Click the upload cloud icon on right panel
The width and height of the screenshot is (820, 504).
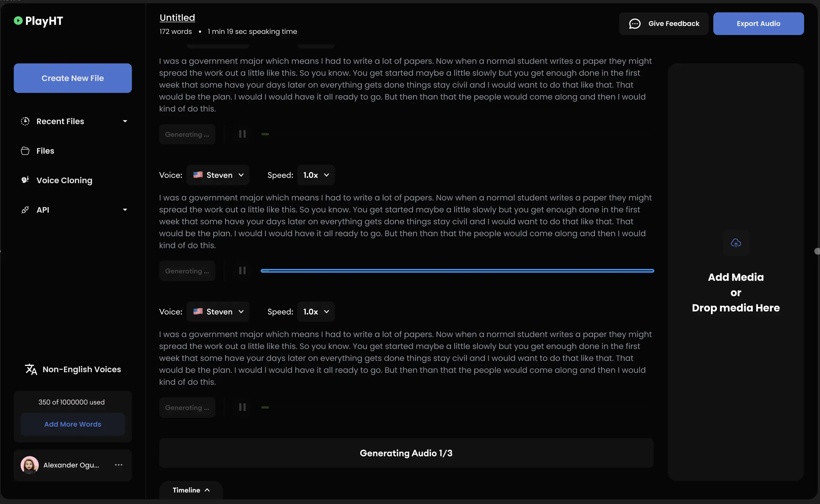(736, 243)
